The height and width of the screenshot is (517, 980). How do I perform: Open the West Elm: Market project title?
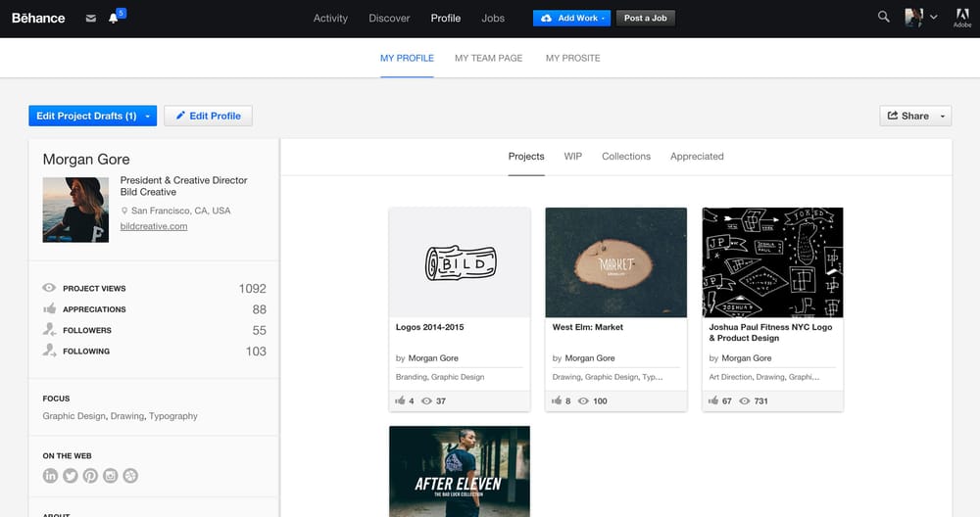point(587,327)
